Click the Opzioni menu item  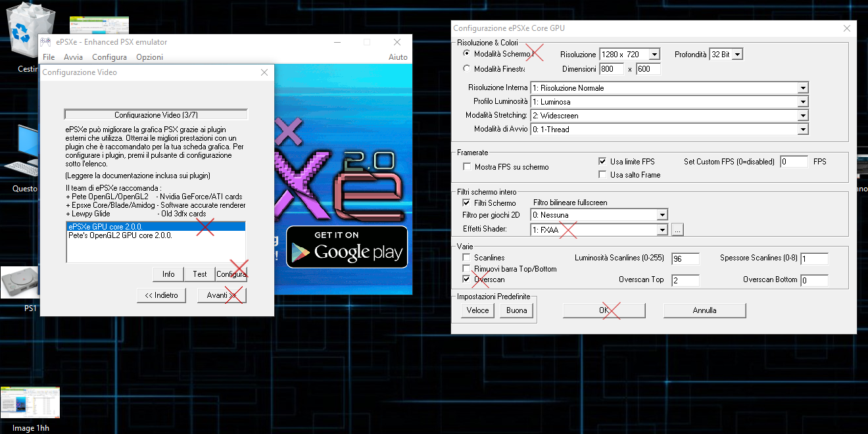[x=149, y=57]
